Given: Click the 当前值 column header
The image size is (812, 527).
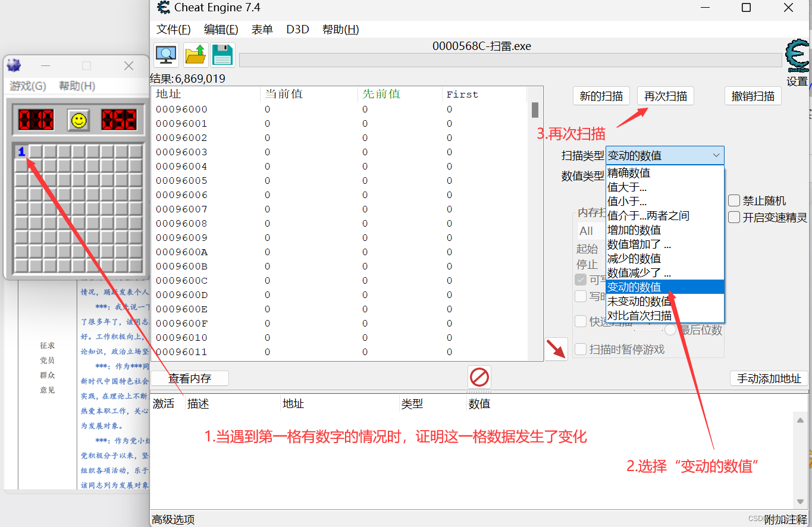Looking at the screenshot, I should click(309, 94).
